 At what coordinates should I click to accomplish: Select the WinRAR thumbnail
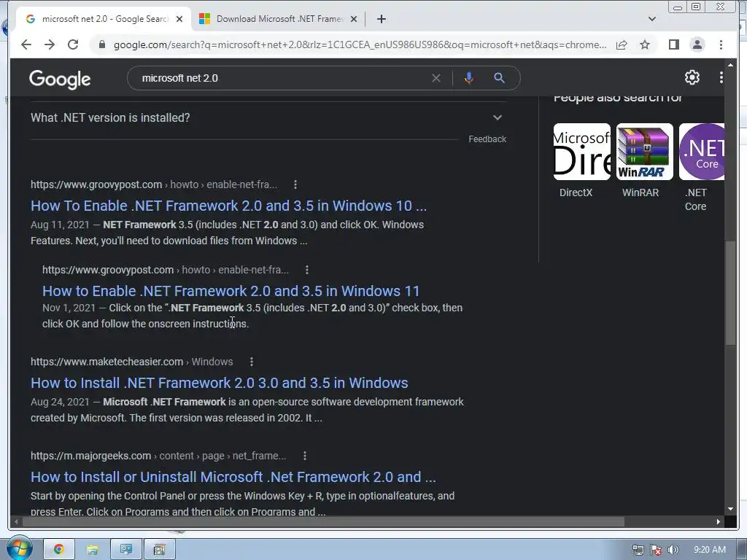645,152
